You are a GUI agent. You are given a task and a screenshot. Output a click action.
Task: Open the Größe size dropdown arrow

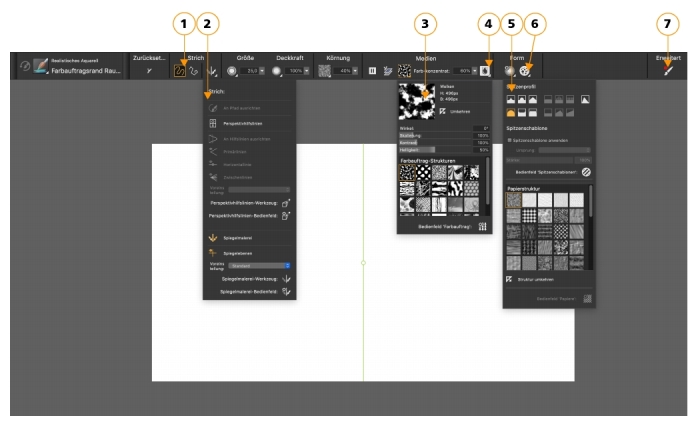click(263, 72)
